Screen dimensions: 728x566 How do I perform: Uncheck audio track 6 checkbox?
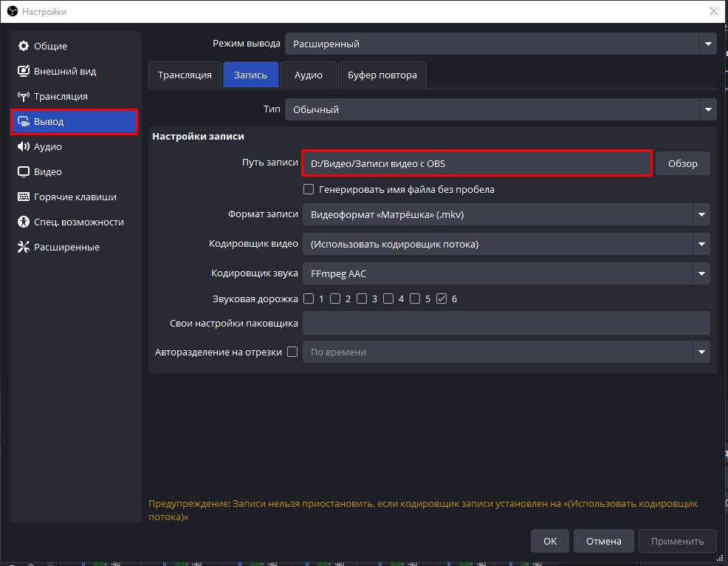click(442, 299)
